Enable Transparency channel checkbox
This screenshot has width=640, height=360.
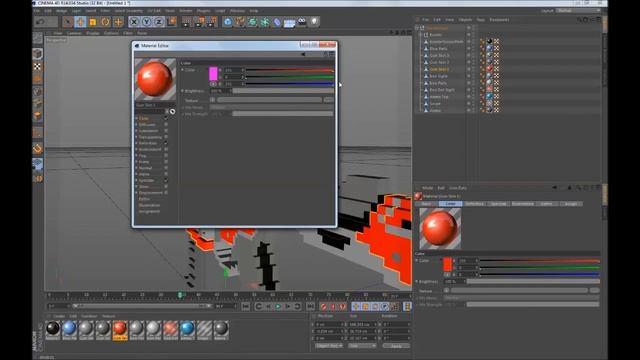[x=166, y=137]
